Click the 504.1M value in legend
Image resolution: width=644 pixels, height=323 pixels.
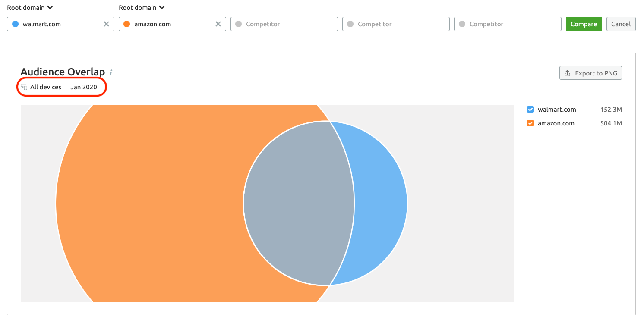coord(611,123)
